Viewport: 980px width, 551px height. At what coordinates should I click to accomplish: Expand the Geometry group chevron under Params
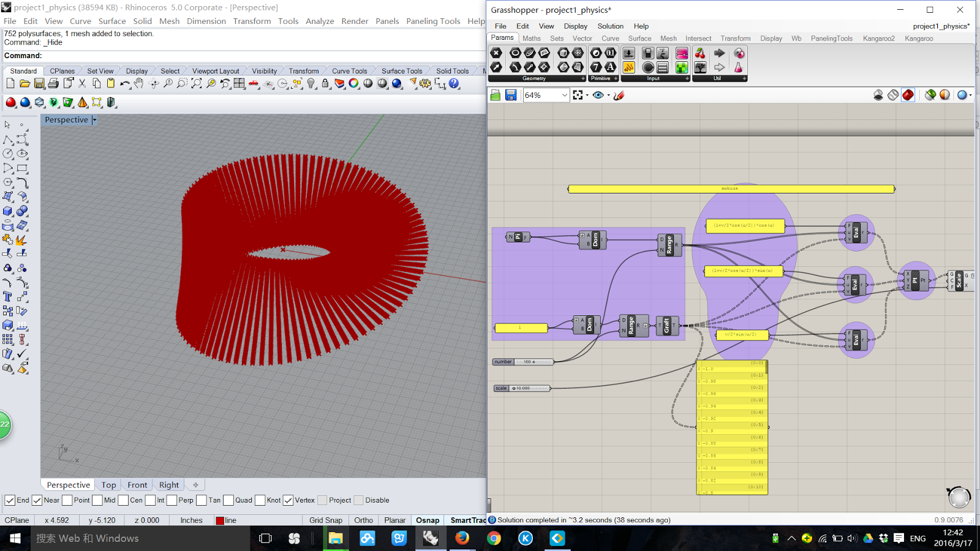[582, 78]
